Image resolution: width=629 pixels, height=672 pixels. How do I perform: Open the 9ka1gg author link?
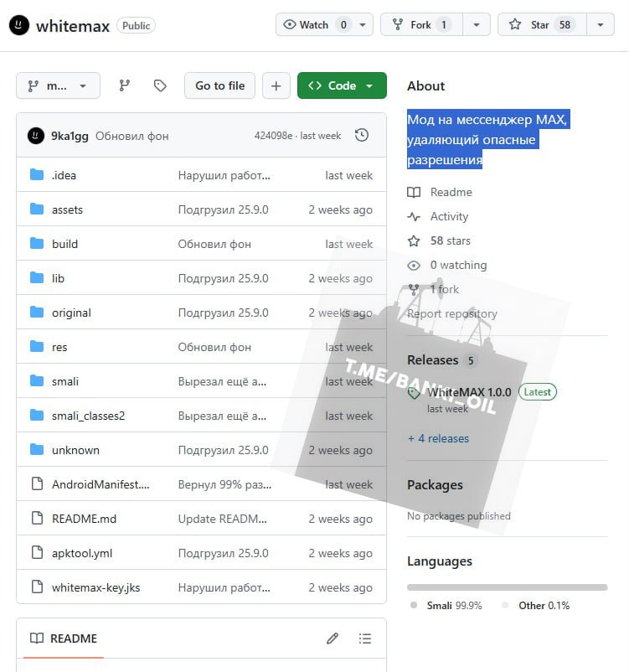70,136
